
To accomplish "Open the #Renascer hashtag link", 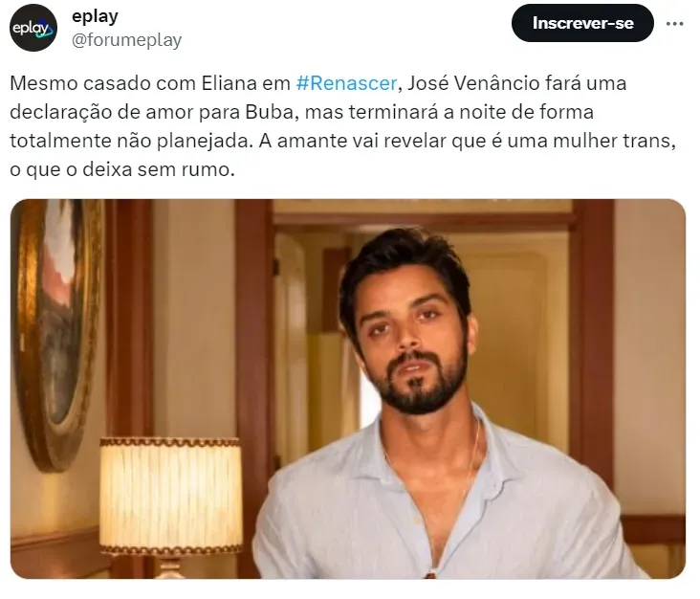I will pos(346,83).
